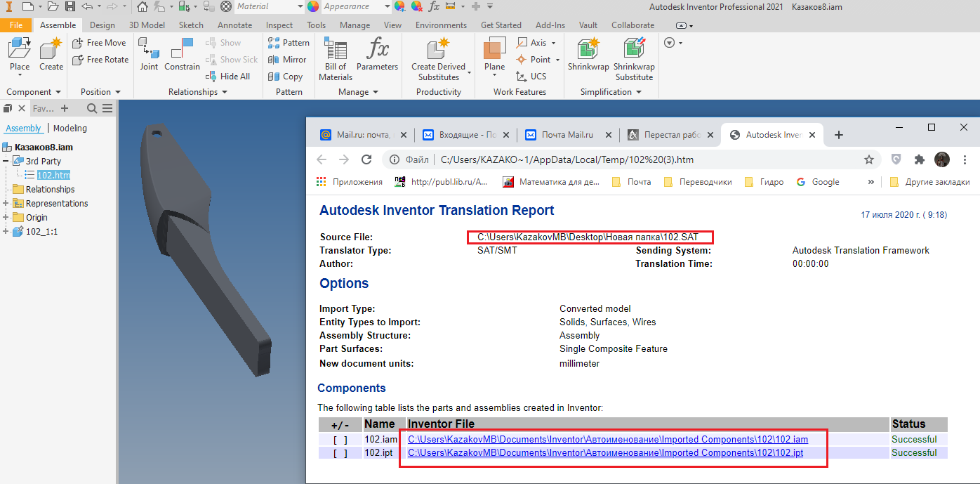Image resolution: width=980 pixels, height=484 pixels.
Task: Switch to the Почта Mail.ru Chrome tab
Action: click(x=569, y=135)
